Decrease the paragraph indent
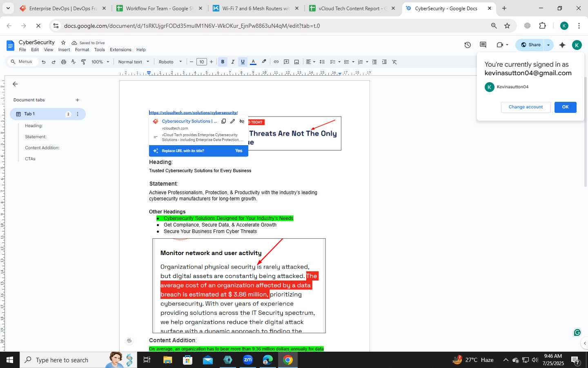The height and width of the screenshot is (368, 588). click(x=374, y=62)
